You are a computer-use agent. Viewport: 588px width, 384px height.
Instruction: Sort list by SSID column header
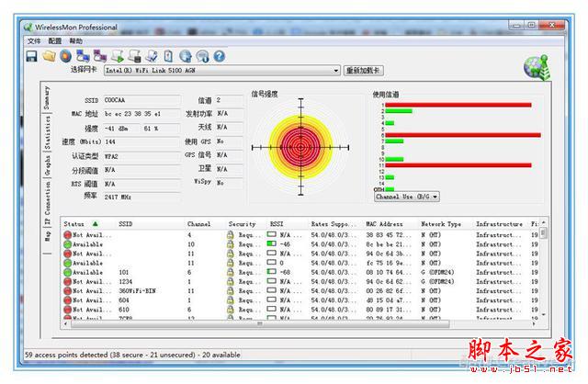[126, 224]
